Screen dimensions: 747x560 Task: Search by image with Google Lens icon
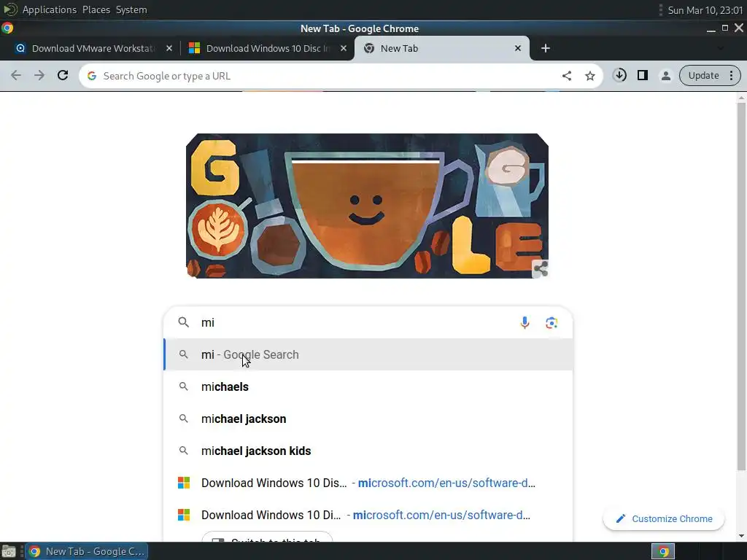coord(551,322)
